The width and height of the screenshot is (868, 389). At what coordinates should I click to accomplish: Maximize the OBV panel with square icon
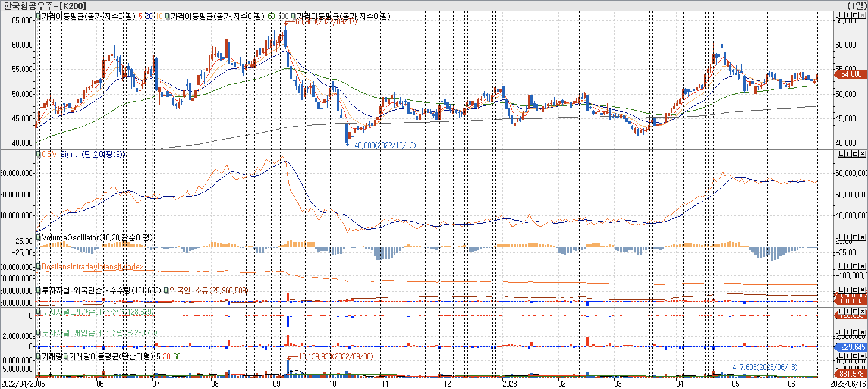tap(856, 154)
